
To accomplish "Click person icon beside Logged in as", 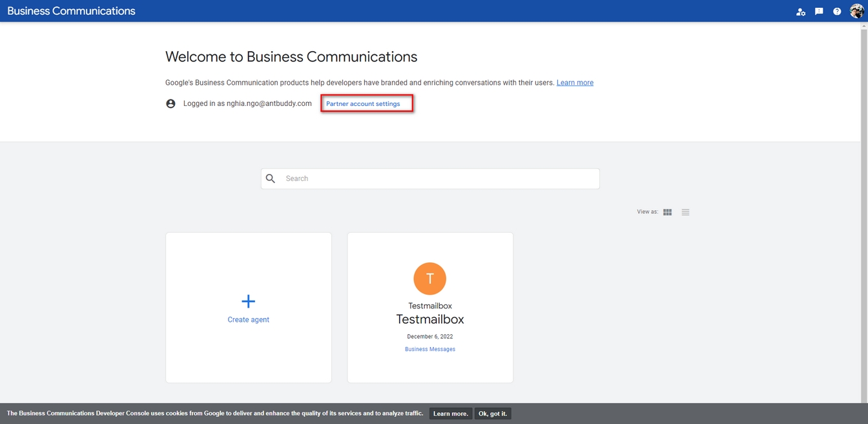I will coord(170,103).
